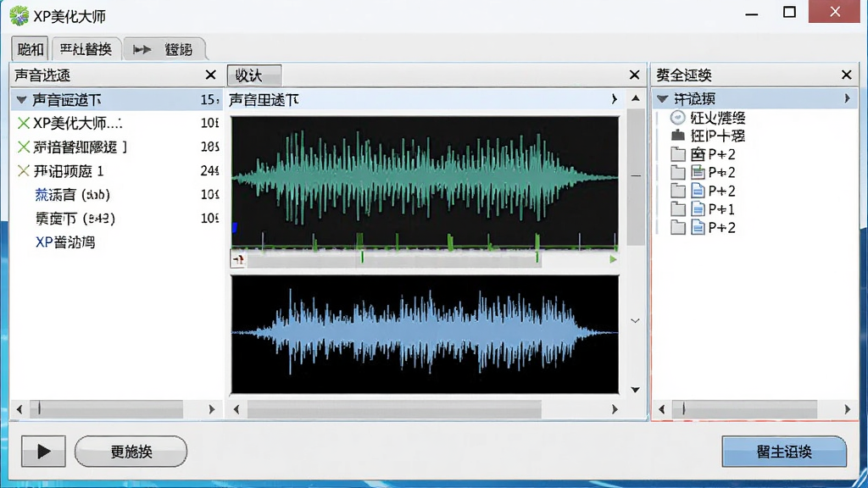Open the blue XP link at the list bottom
Screen dimensions: 868x488
65,242
